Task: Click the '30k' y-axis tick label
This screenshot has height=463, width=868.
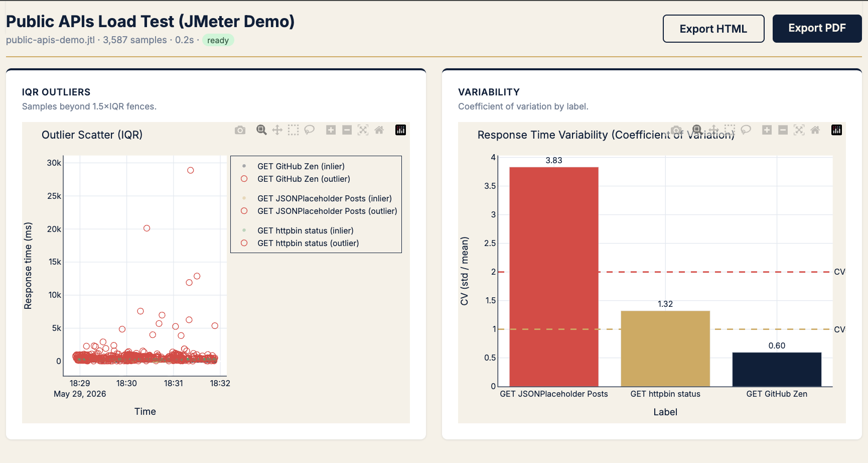Action: pyautogui.click(x=54, y=163)
